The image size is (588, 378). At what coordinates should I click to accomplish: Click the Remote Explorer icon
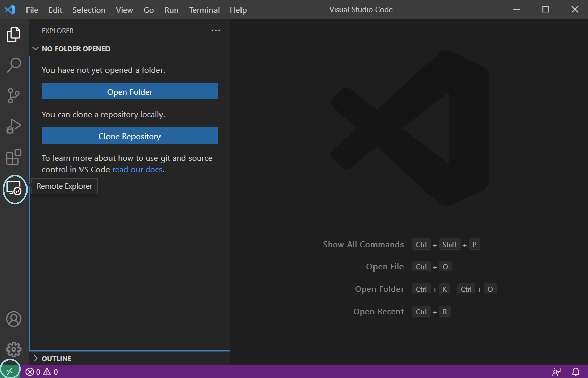pos(14,189)
